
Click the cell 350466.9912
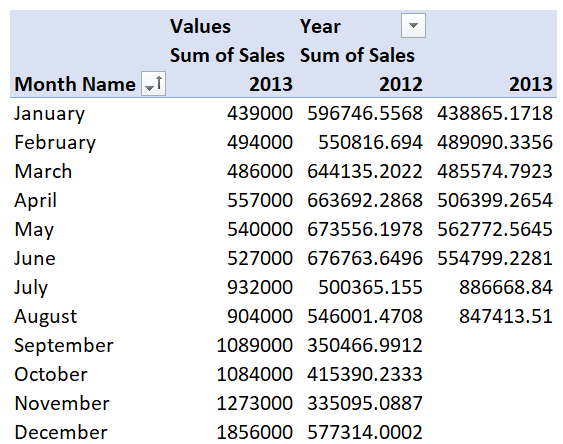pyautogui.click(x=365, y=346)
